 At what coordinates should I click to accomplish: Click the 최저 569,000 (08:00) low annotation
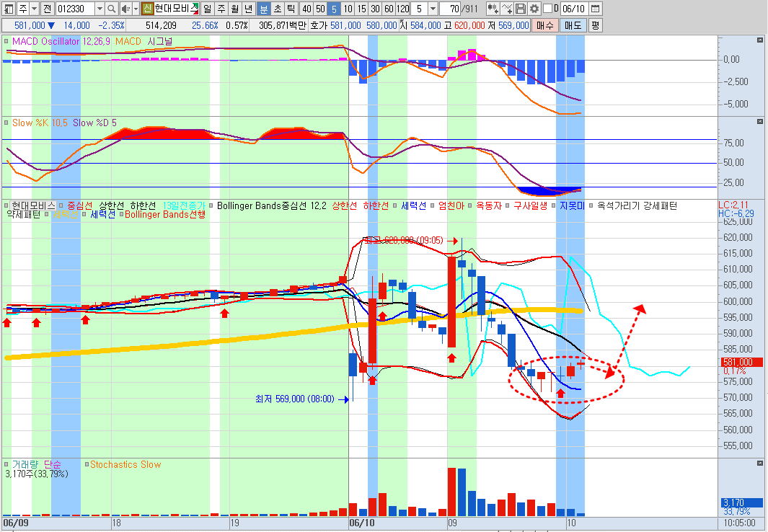[294, 399]
